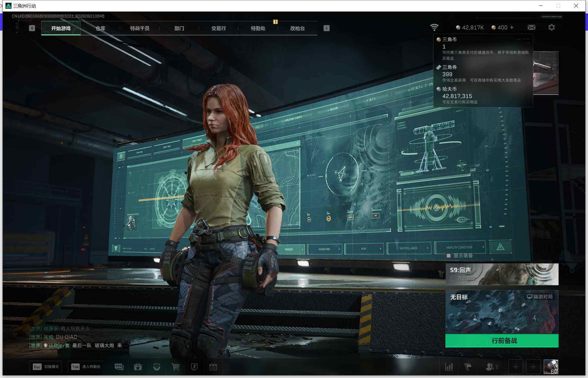Open the chat speech-bubble icon in bottom bar
The width and height of the screenshot is (588, 378).
(119, 367)
